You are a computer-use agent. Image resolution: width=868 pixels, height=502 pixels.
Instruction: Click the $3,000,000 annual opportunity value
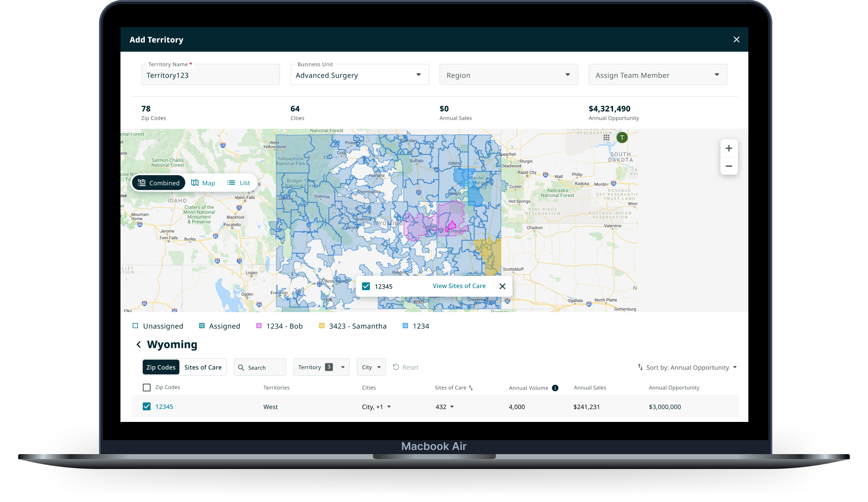pos(665,407)
